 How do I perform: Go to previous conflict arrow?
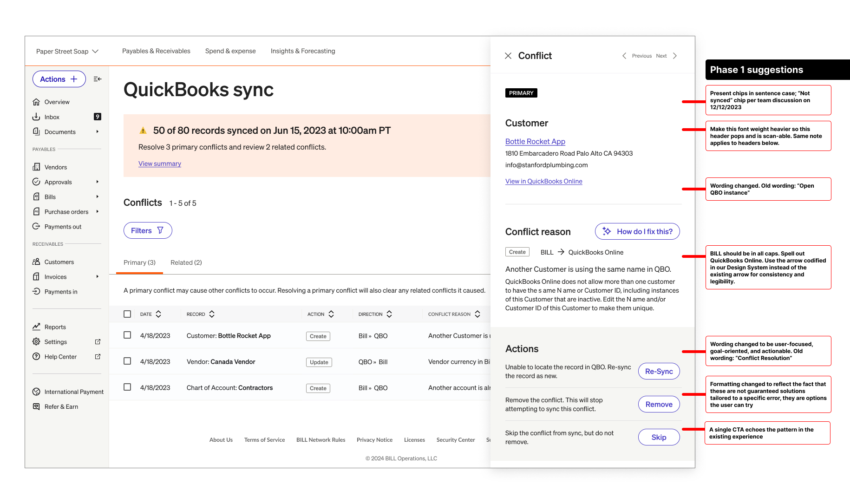[624, 56]
